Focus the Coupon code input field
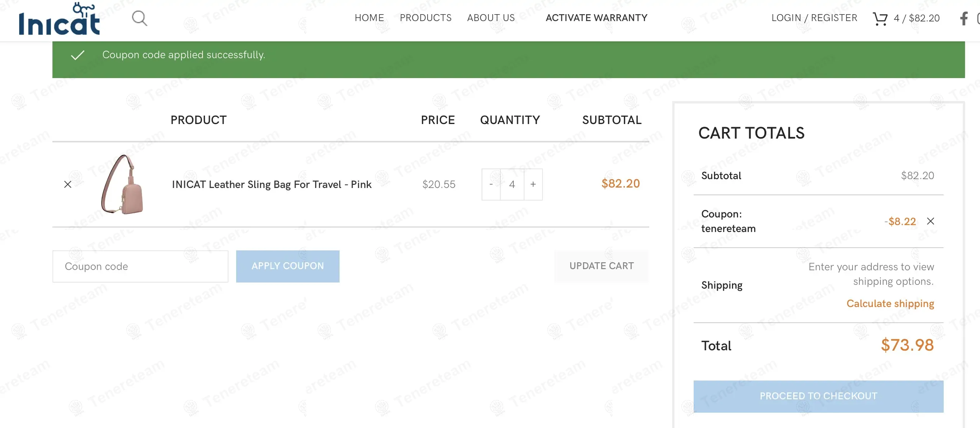Screen dimensions: 980x428 (140, 266)
